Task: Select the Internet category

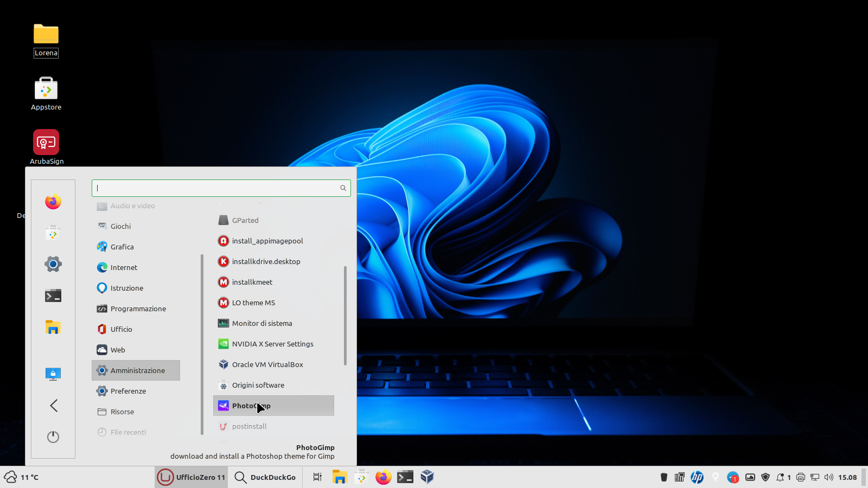Action: [136, 267]
